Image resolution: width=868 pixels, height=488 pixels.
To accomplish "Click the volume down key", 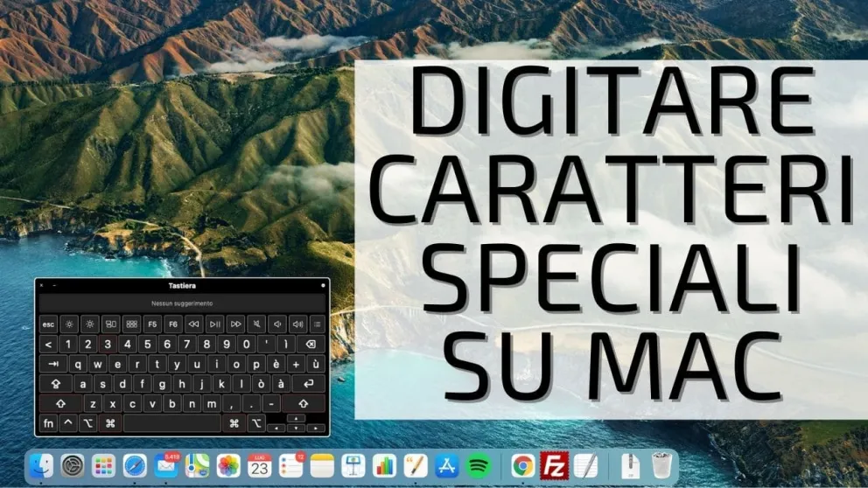I will [277, 324].
